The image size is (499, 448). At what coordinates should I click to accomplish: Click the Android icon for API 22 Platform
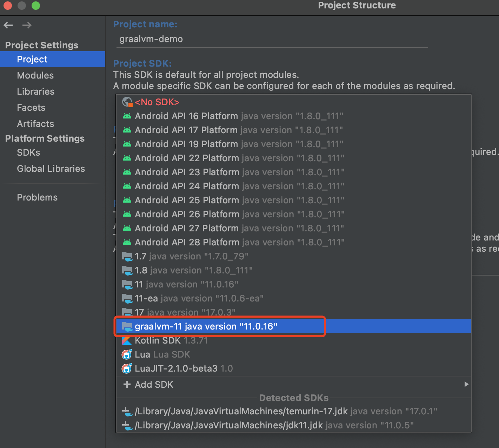click(x=127, y=158)
